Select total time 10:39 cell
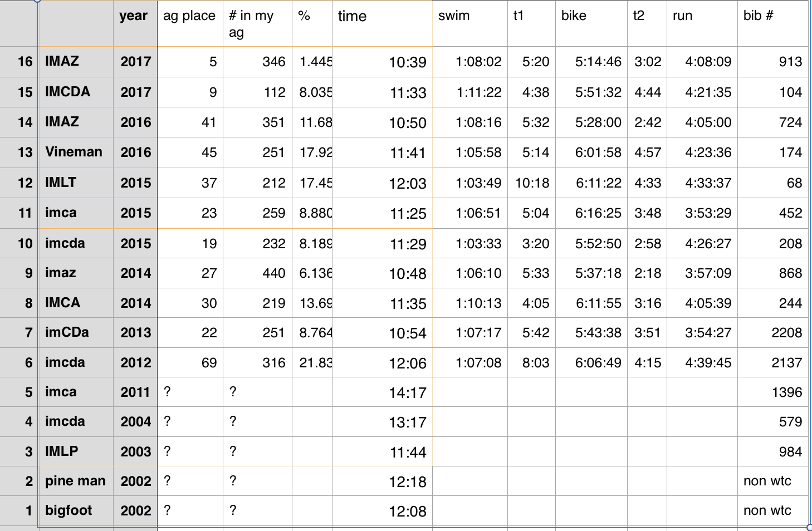This screenshot has height=531, width=812. [x=382, y=62]
